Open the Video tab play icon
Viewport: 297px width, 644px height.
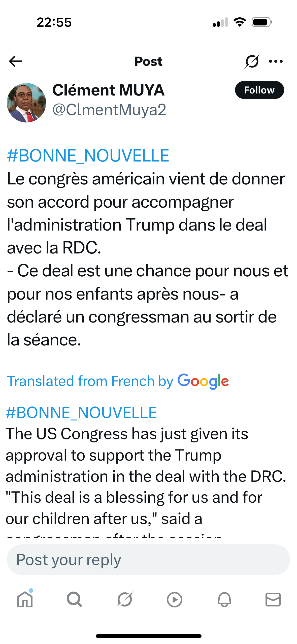click(x=174, y=599)
